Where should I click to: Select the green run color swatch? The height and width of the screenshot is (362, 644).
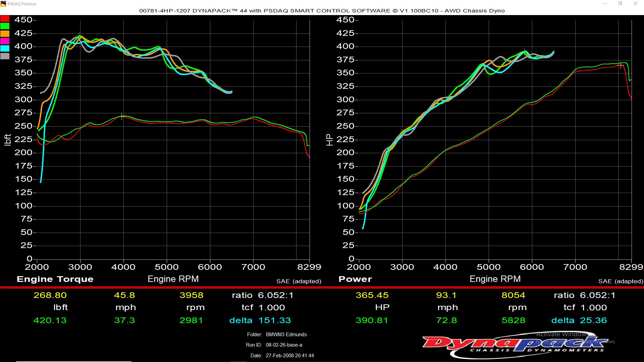(5, 26)
